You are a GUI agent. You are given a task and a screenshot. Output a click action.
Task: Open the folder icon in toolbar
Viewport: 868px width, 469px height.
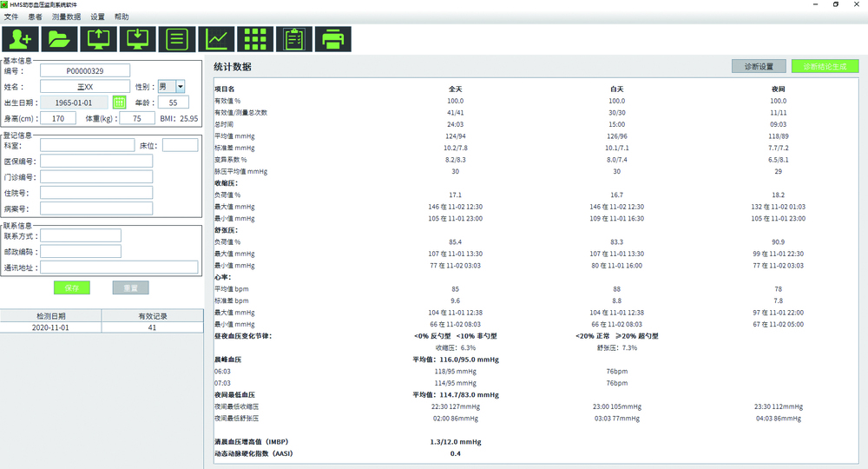point(58,39)
